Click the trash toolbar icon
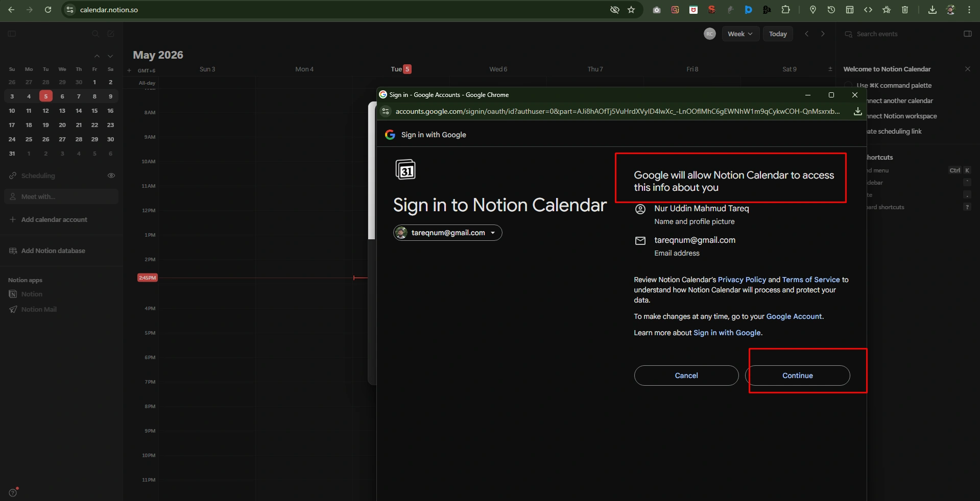Screen dimensions: 980x501 coord(905,10)
